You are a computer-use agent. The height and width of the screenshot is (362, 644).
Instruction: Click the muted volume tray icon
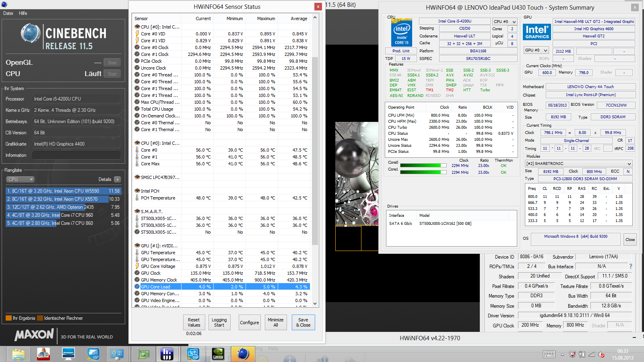(x=601, y=354)
